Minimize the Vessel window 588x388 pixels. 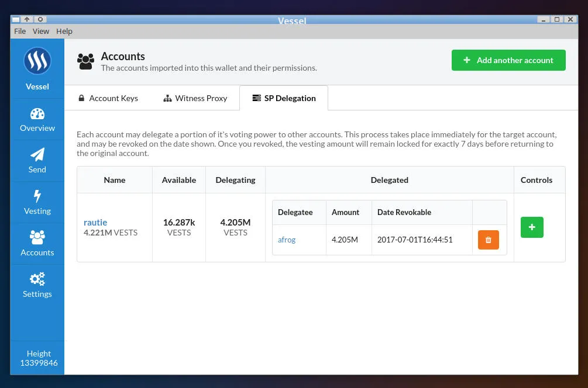[x=544, y=19]
